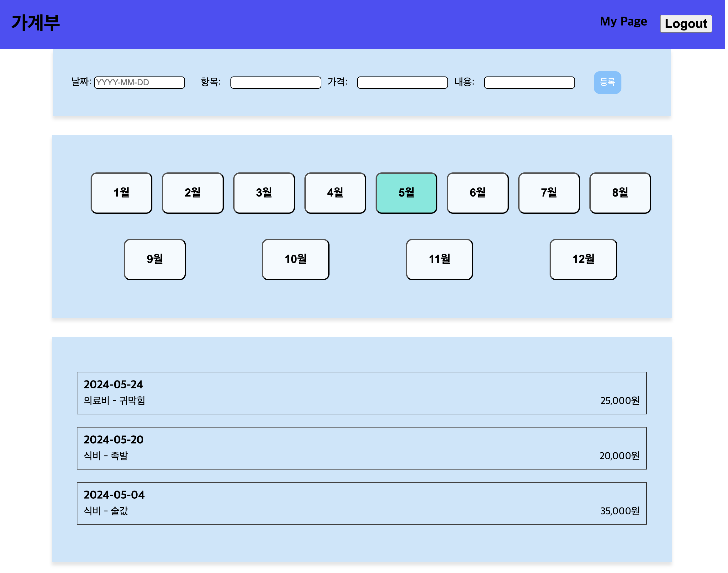The width and height of the screenshot is (728, 573).
Task: Focus the 날짜 date input field
Action: [x=140, y=83]
